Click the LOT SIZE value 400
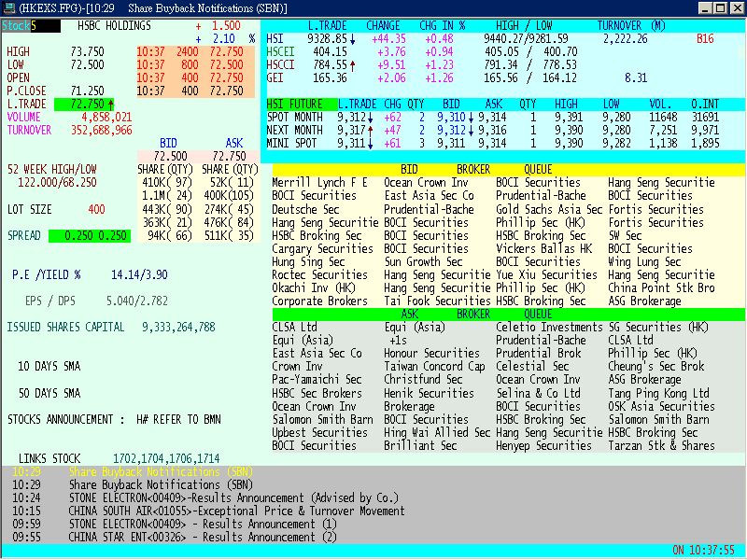Image resolution: width=747 pixels, height=560 pixels. click(x=96, y=209)
